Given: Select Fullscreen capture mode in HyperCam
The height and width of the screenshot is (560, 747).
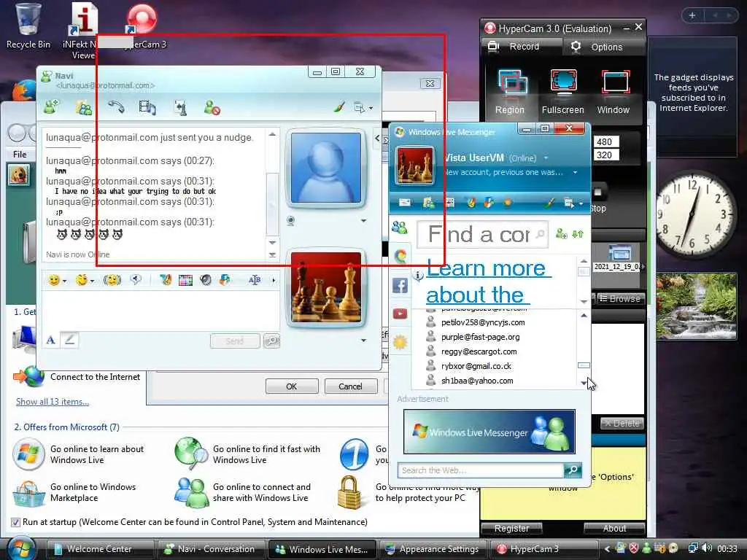Looking at the screenshot, I should 563,92.
